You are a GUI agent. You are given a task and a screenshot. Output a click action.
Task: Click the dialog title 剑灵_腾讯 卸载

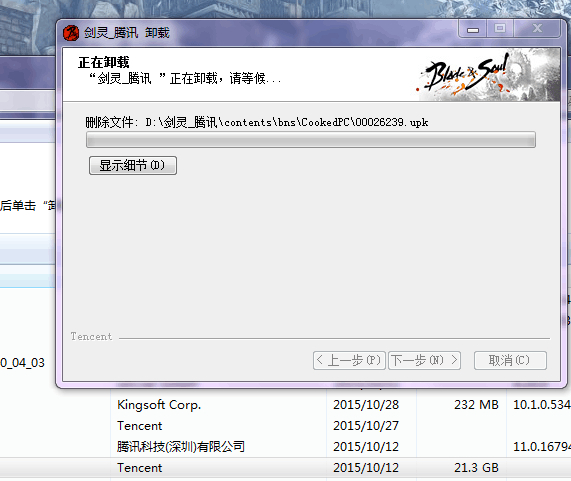127,33
